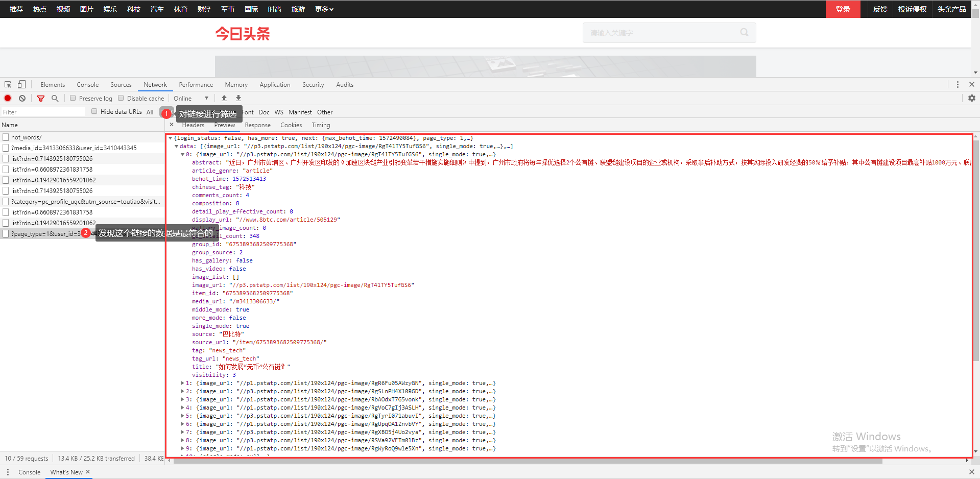Select the hot_words/ request row
This screenshot has height=479, width=980.
point(82,137)
